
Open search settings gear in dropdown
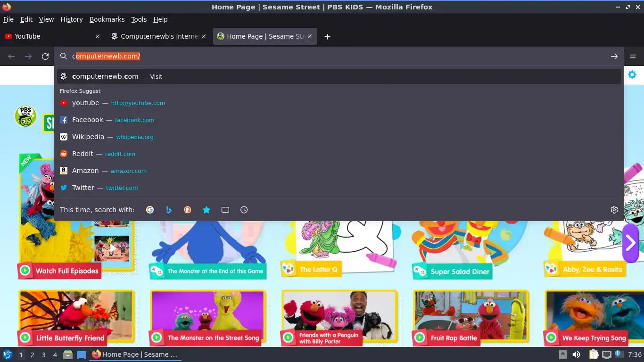tap(614, 210)
